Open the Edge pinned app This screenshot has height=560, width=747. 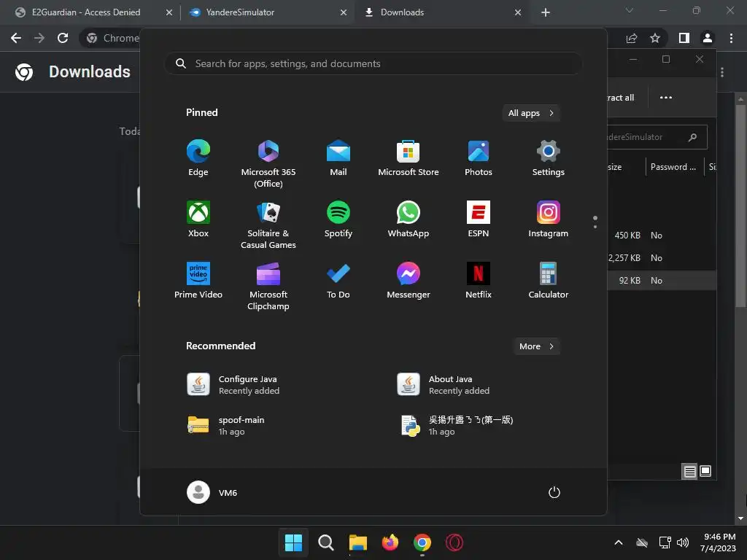click(198, 158)
